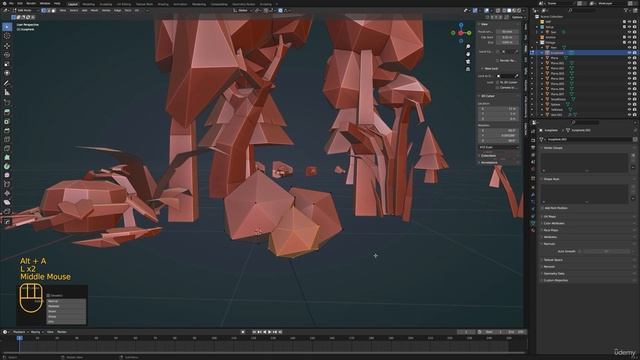Open Playback menu in timeline
640x360 pixels.
point(19,332)
